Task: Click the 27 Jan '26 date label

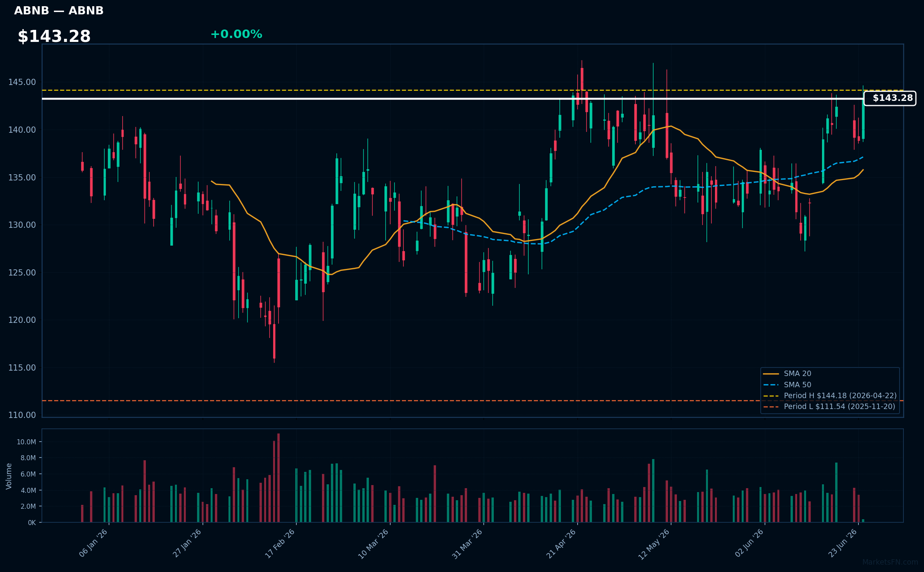Action: tap(187, 543)
